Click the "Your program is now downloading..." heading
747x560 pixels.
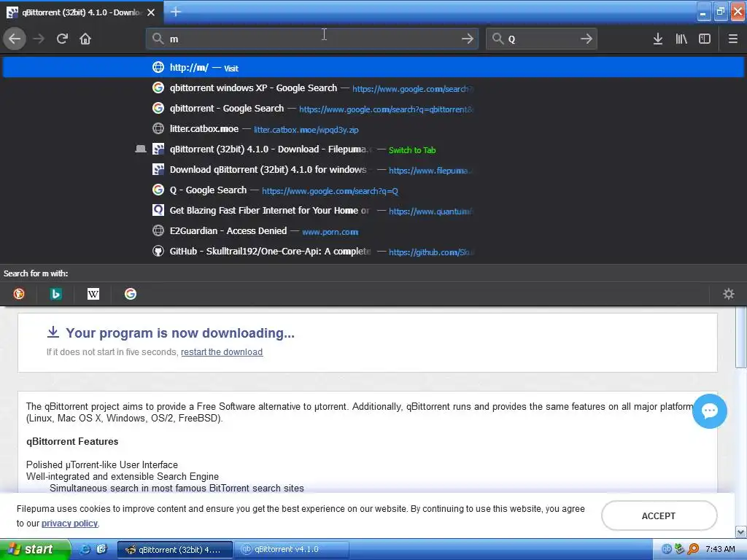pos(180,332)
